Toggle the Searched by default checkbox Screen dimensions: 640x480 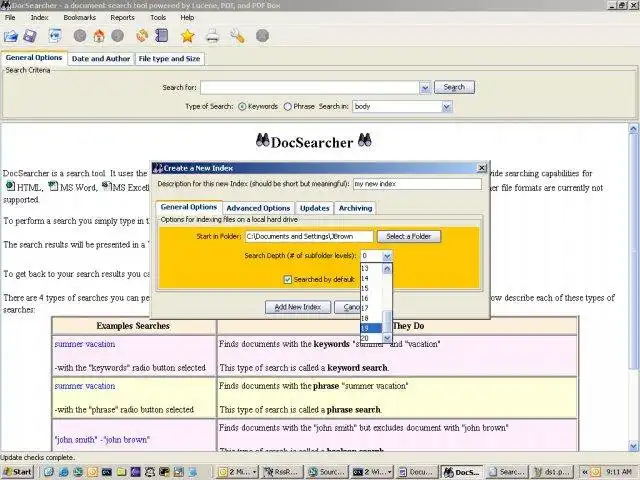click(288, 279)
